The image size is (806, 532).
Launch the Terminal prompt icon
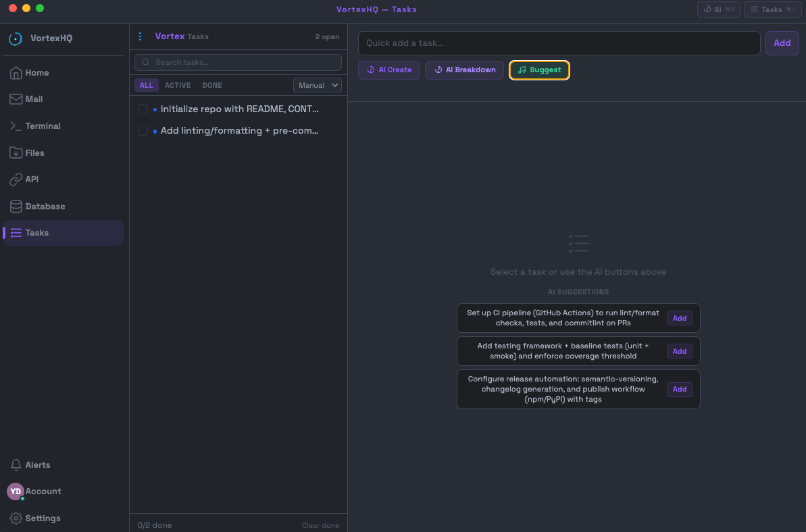16,126
